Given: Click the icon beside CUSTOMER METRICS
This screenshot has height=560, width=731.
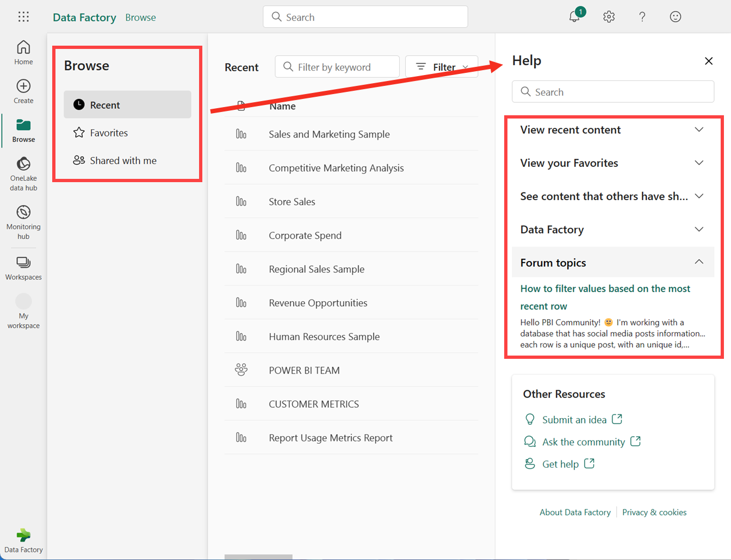Looking at the screenshot, I should (x=241, y=404).
